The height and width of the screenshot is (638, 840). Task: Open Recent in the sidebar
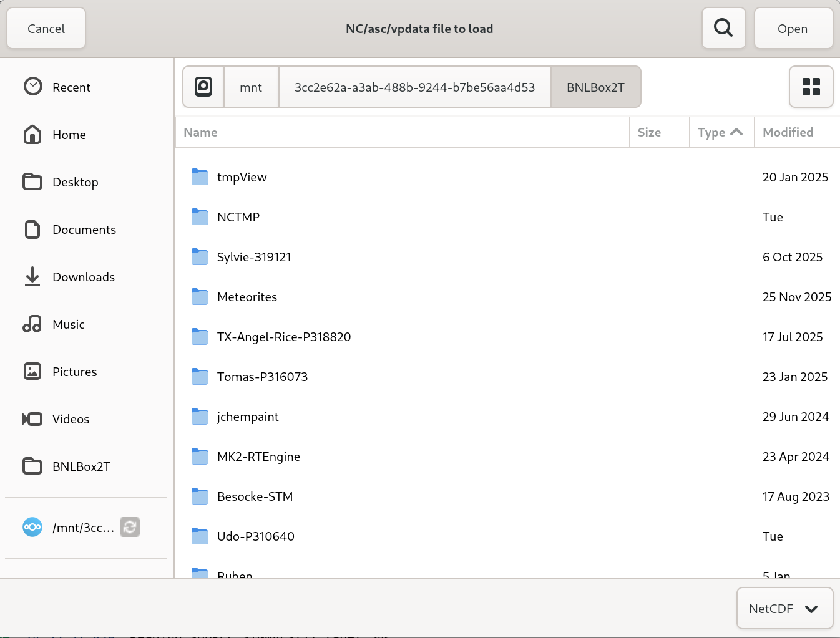click(x=71, y=87)
